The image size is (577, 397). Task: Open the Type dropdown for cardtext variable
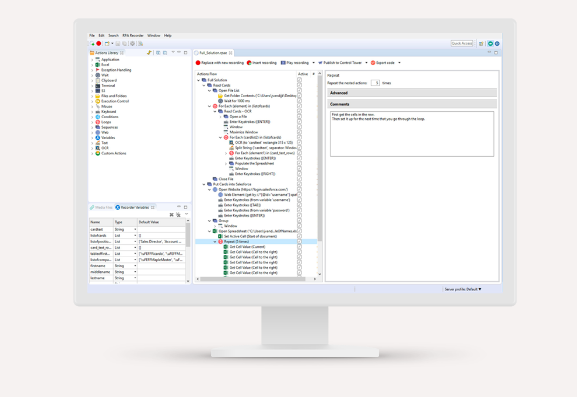point(135,229)
